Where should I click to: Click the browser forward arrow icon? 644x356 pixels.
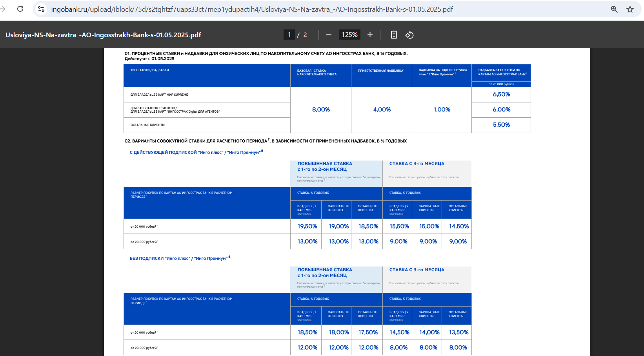(3, 9)
